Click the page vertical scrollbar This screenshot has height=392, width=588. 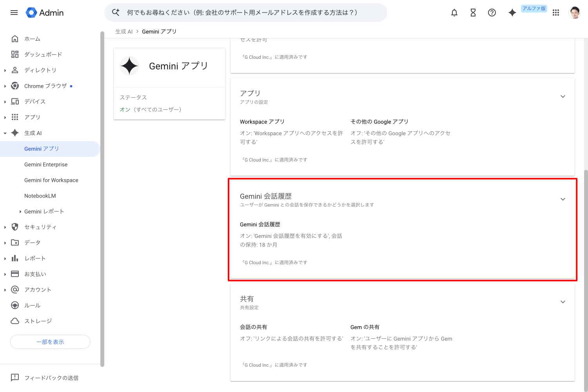586,281
